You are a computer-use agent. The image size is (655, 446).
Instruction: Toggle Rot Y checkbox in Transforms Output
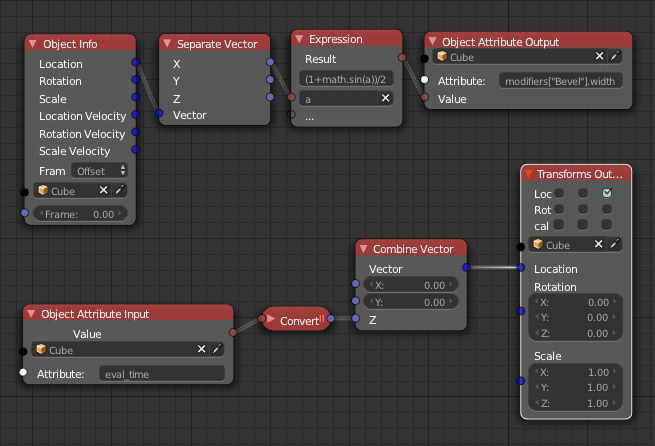[x=583, y=209]
